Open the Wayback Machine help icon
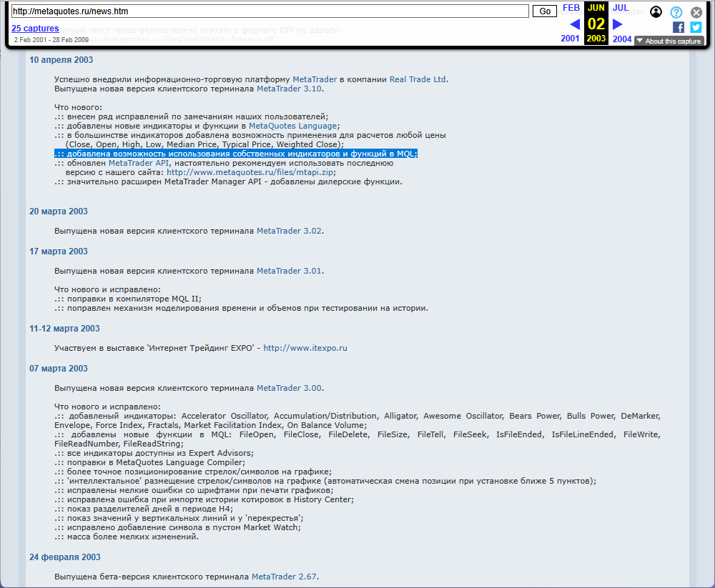This screenshot has width=715, height=588. point(676,12)
